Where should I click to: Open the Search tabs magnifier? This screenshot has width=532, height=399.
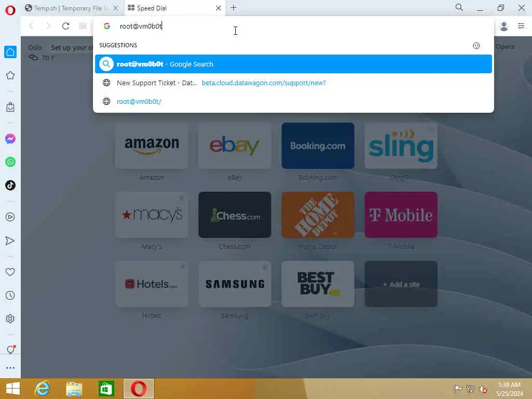coord(459,7)
